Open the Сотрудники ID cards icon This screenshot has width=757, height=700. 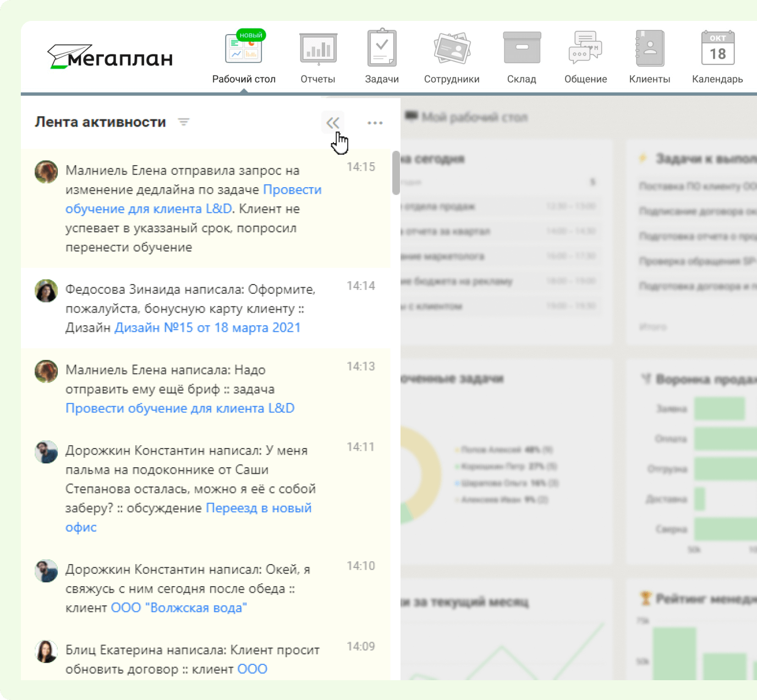pos(452,48)
